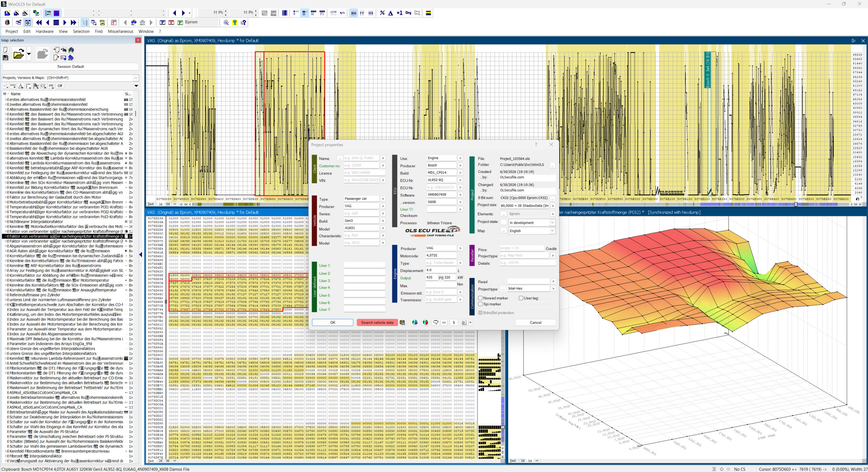Viewport: 868px width, 472px height.
Task: Enable decimal 255 number format
Action: pos(354,13)
